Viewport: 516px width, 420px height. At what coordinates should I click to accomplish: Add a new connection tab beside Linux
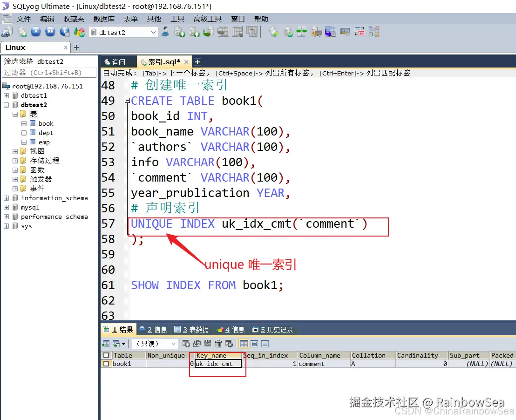[x=76, y=47]
